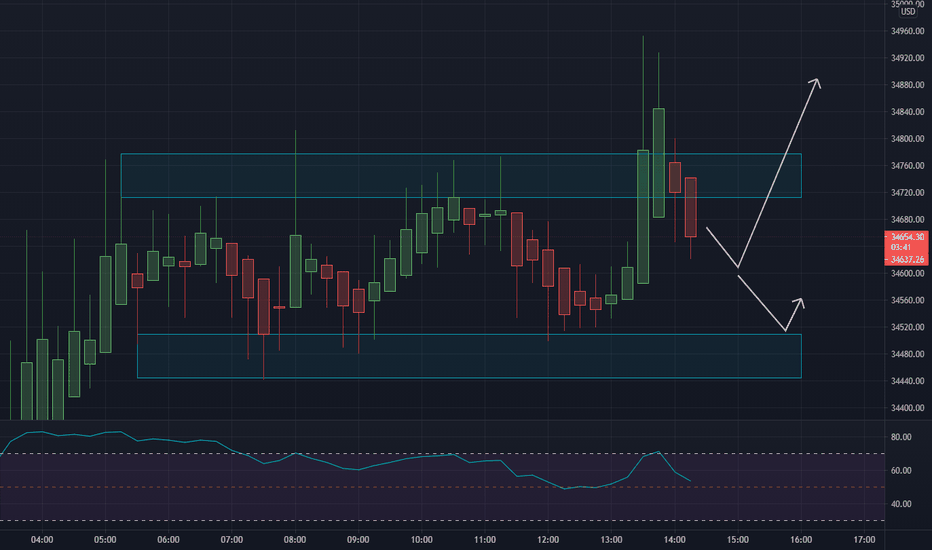
Task: Click the 80.00 RSI scale label
Action: pos(901,437)
